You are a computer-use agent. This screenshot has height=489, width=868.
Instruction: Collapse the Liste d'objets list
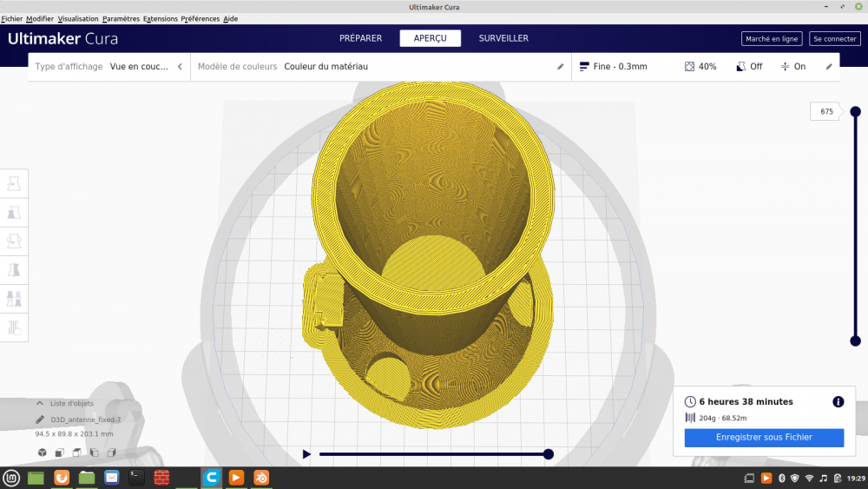(40, 403)
